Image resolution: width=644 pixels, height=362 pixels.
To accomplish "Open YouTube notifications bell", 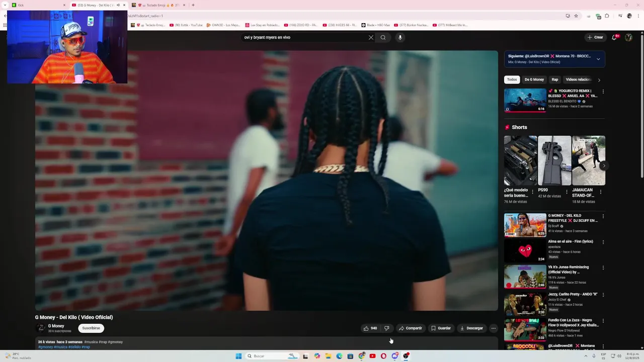I will click(x=614, y=37).
